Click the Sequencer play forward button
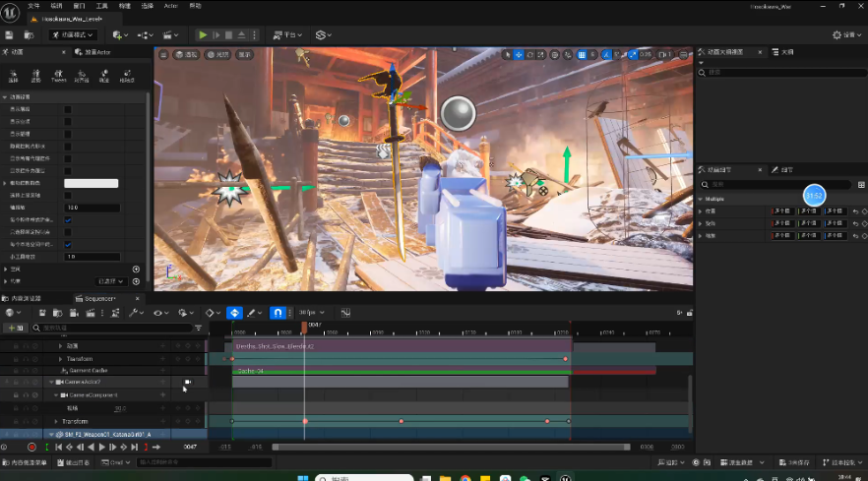 click(x=102, y=447)
